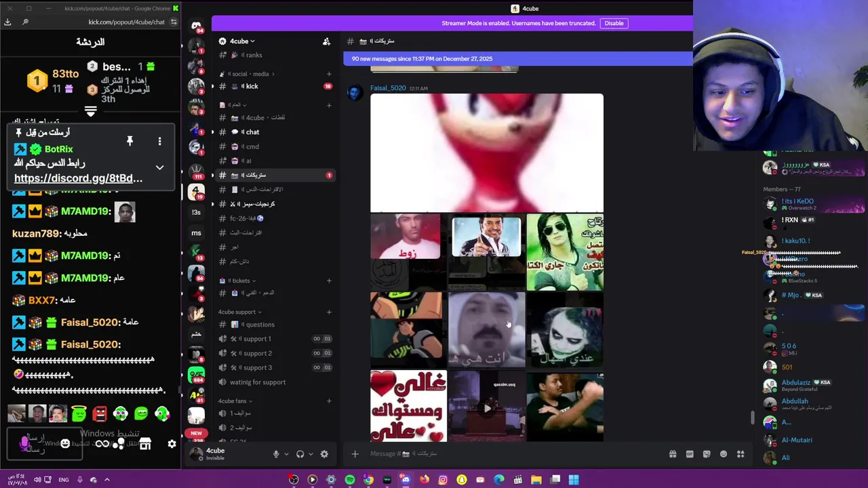
Task: Open microphone input options arrow
Action: (285, 454)
